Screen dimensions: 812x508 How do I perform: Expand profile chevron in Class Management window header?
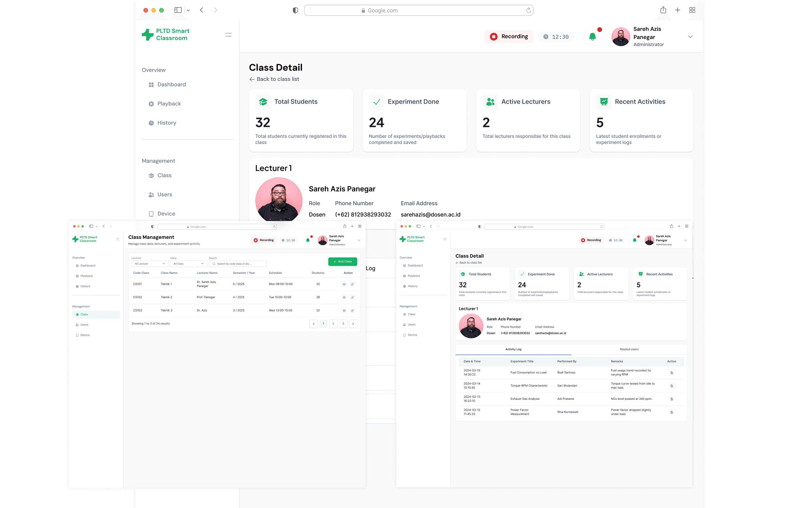(x=359, y=240)
